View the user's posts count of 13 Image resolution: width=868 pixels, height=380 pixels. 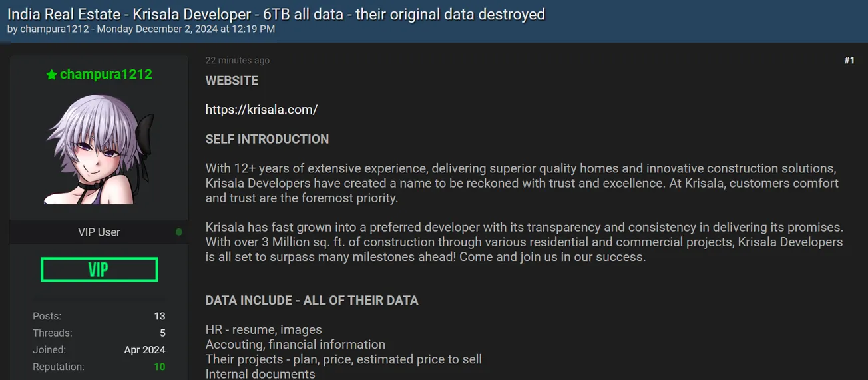pos(159,316)
